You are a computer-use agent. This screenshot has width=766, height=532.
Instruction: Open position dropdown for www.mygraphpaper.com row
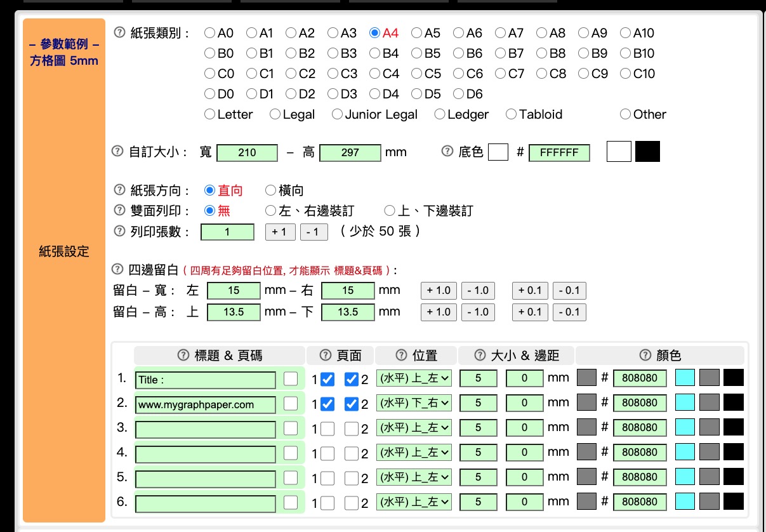pos(414,403)
